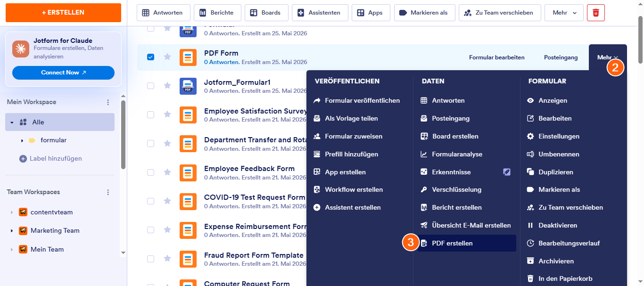Collapse the Mehr menu on PDF Form row
Image resolution: width=644 pixels, height=286 pixels.
click(607, 57)
